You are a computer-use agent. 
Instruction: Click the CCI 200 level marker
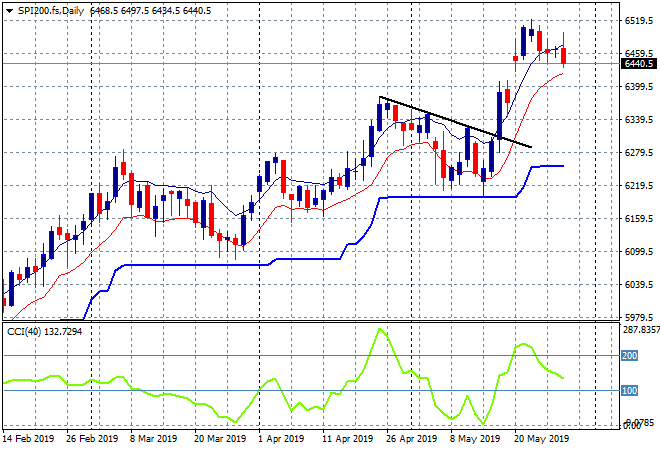tap(630, 356)
